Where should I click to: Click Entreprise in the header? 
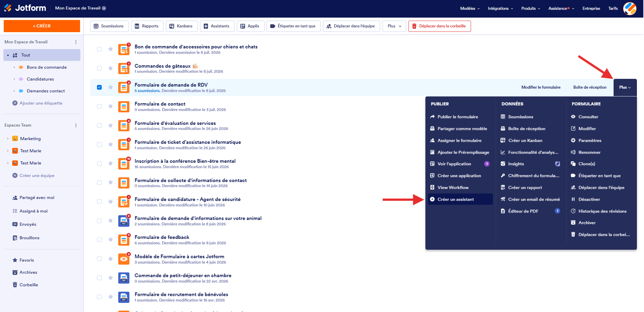coord(591,8)
